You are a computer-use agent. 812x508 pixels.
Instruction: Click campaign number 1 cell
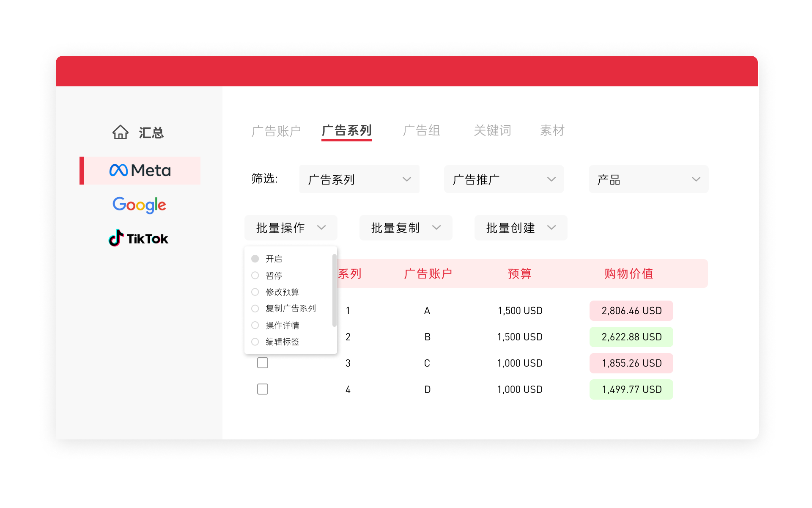(x=348, y=311)
